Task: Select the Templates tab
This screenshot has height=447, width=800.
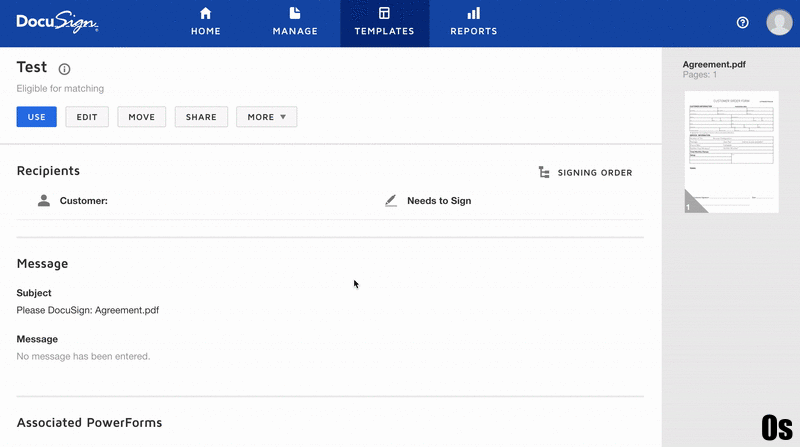Action: click(385, 23)
